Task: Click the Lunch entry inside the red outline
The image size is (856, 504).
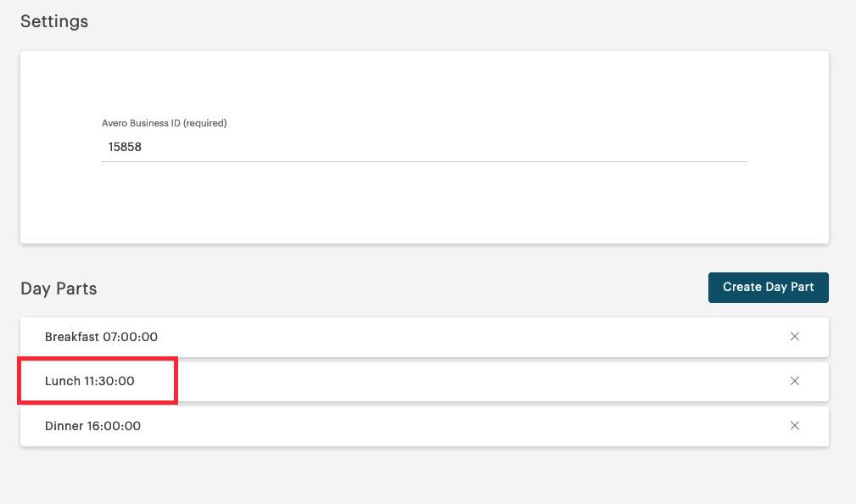Action: (x=90, y=381)
